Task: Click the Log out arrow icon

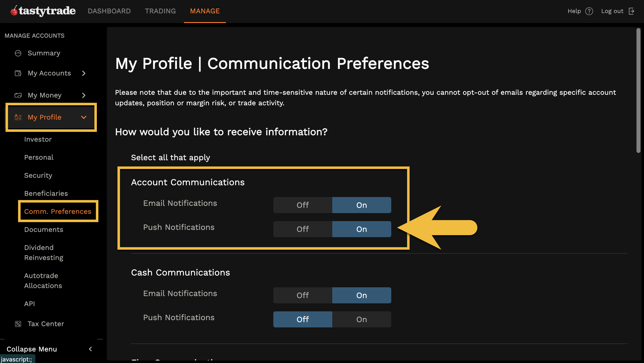Action: (x=631, y=11)
